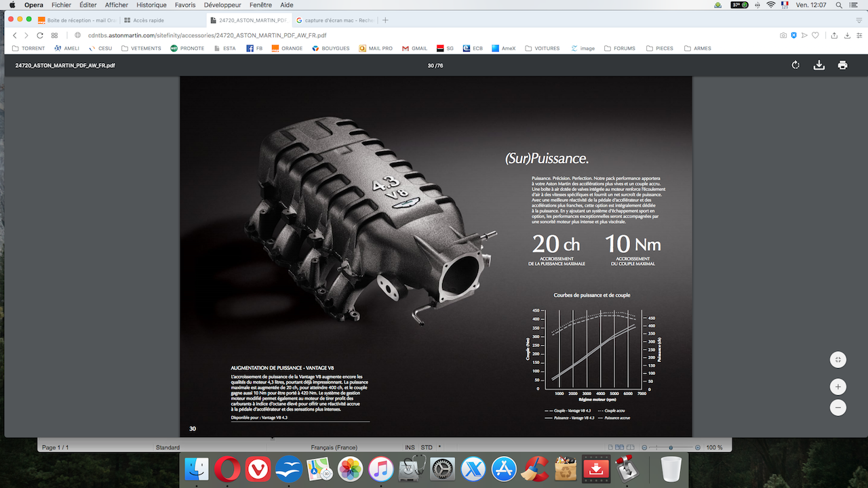The width and height of the screenshot is (868, 488).
Task: Open Opera Speed Dial grid button
Action: click(x=55, y=35)
